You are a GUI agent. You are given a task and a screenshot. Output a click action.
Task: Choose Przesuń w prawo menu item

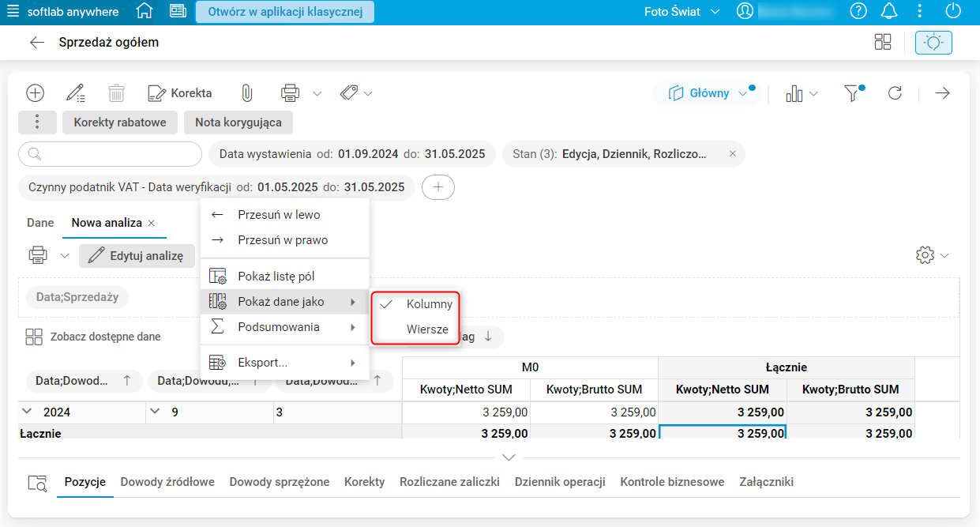284,239
